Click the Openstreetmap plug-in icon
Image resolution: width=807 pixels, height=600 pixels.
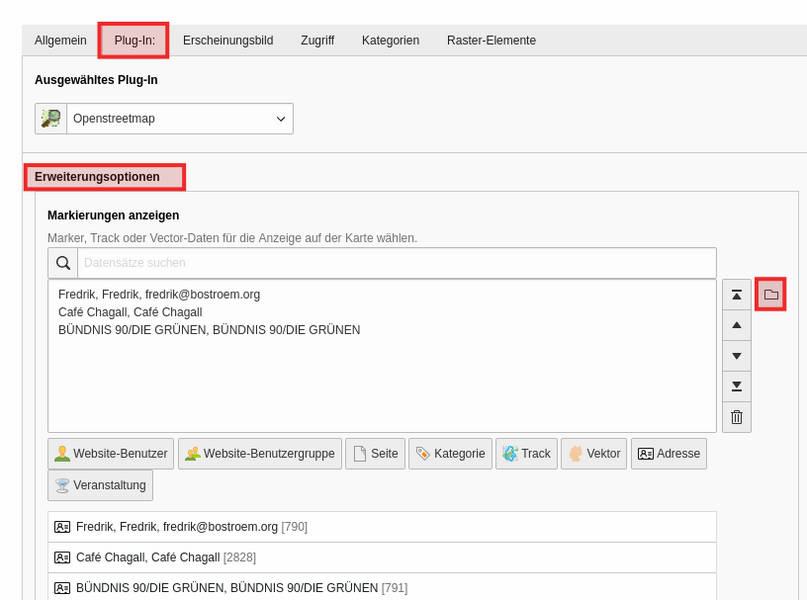point(51,119)
